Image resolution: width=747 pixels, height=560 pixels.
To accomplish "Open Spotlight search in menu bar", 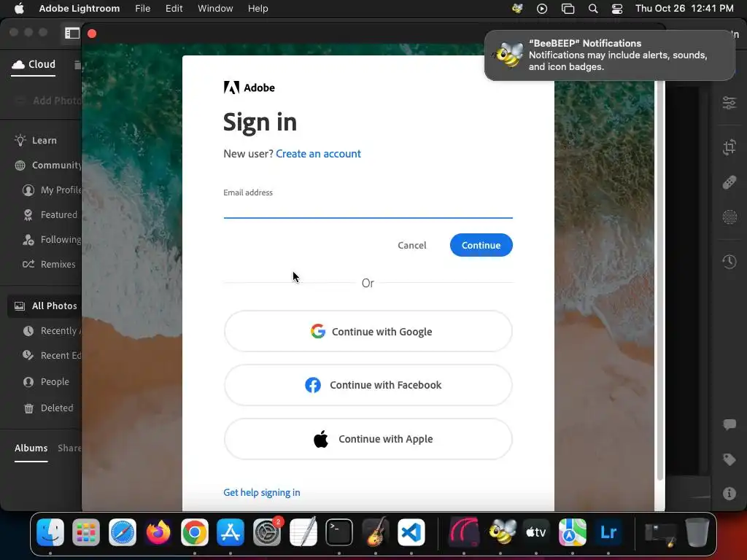I will [593, 9].
